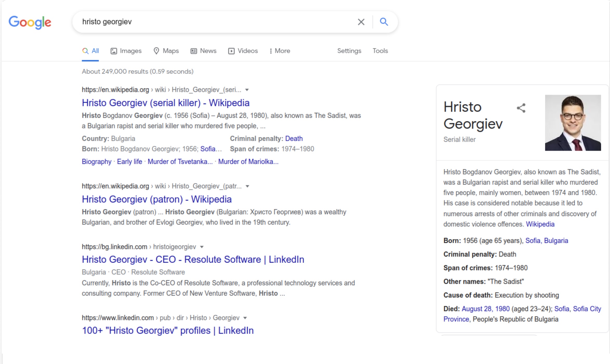Click the blue magnifier search icon
The height and width of the screenshot is (364, 610).
tap(384, 22)
